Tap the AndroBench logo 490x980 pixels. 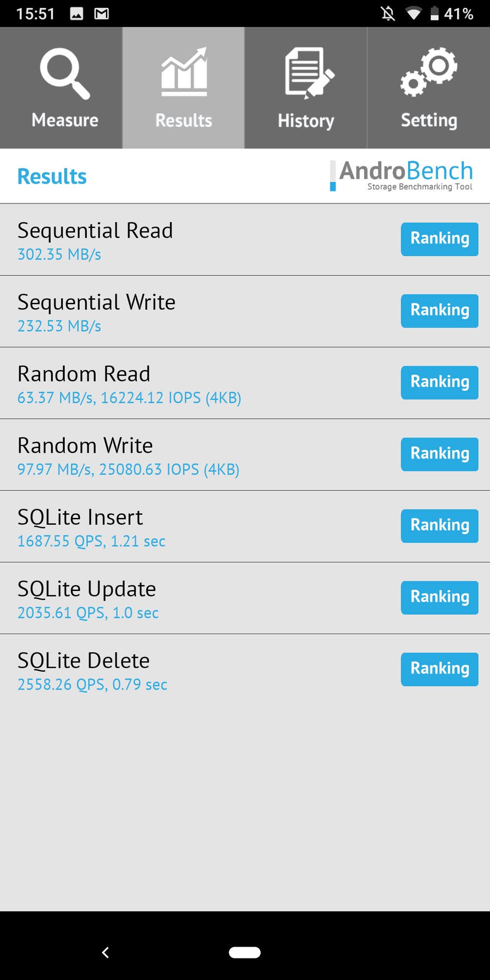pos(402,175)
